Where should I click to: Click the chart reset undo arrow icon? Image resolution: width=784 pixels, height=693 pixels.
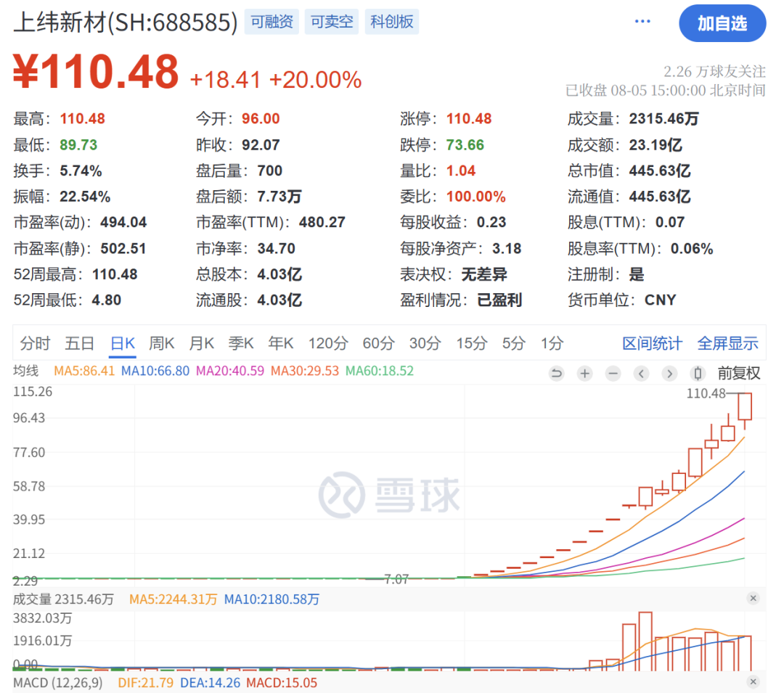[556, 373]
